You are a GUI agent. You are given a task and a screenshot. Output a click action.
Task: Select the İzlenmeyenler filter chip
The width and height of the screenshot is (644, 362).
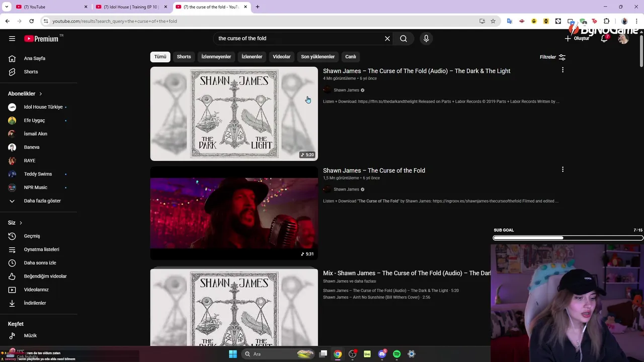216,57
